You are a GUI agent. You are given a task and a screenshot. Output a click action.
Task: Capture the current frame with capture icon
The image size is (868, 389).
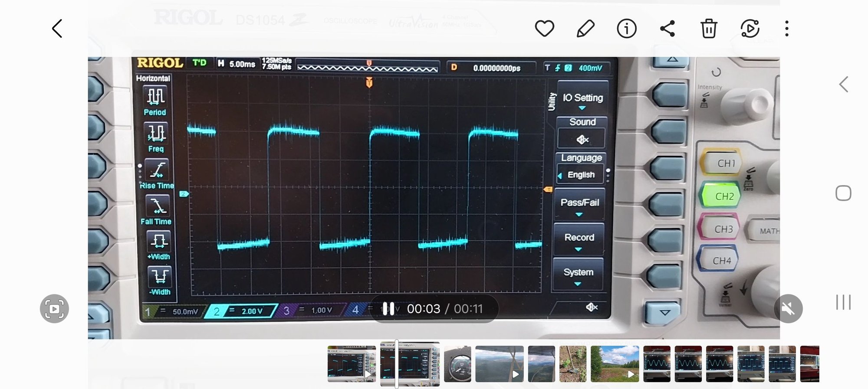pos(54,309)
